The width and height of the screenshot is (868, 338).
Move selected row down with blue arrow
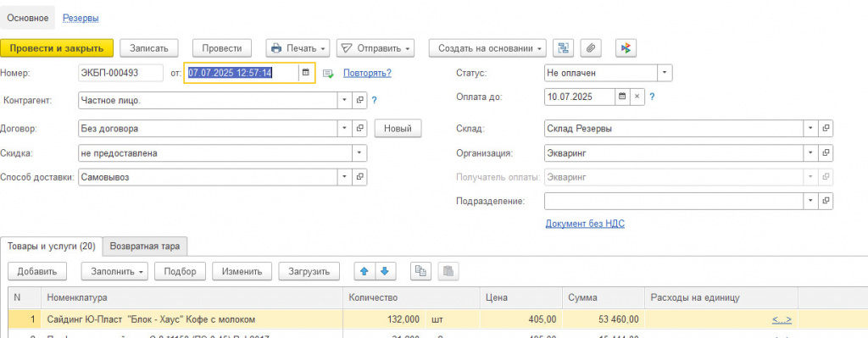tap(386, 271)
